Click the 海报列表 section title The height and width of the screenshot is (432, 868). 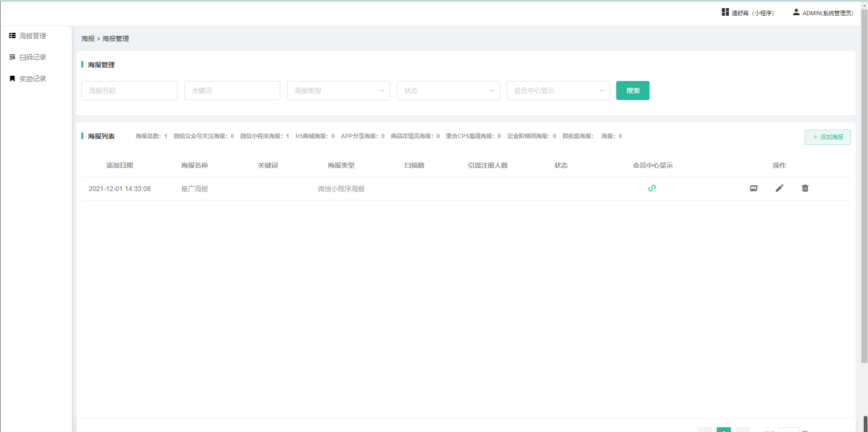pos(101,136)
